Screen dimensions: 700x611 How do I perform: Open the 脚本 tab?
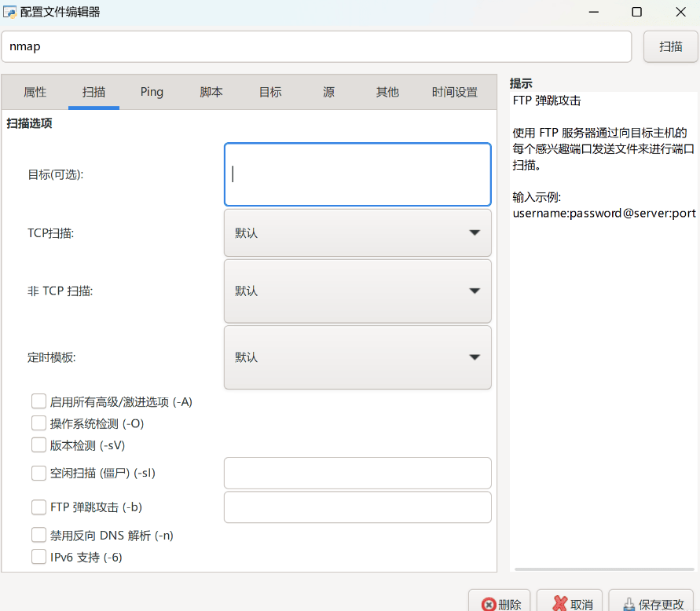[211, 92]
